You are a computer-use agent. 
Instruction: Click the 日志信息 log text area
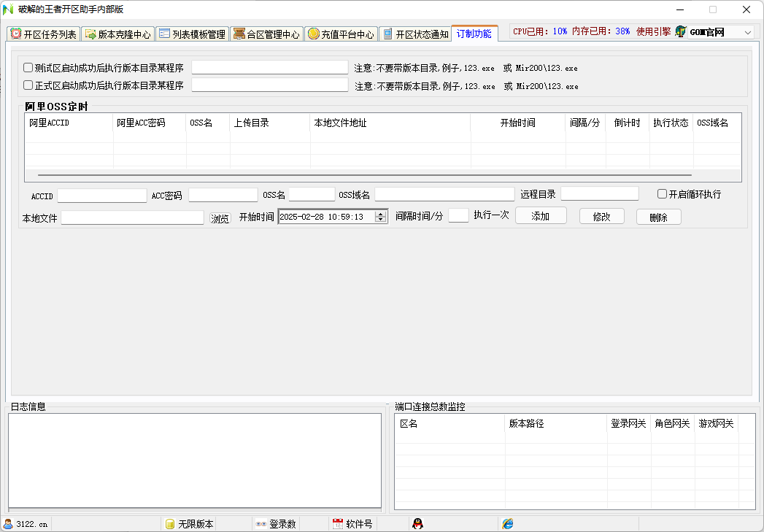pos(195,460)
